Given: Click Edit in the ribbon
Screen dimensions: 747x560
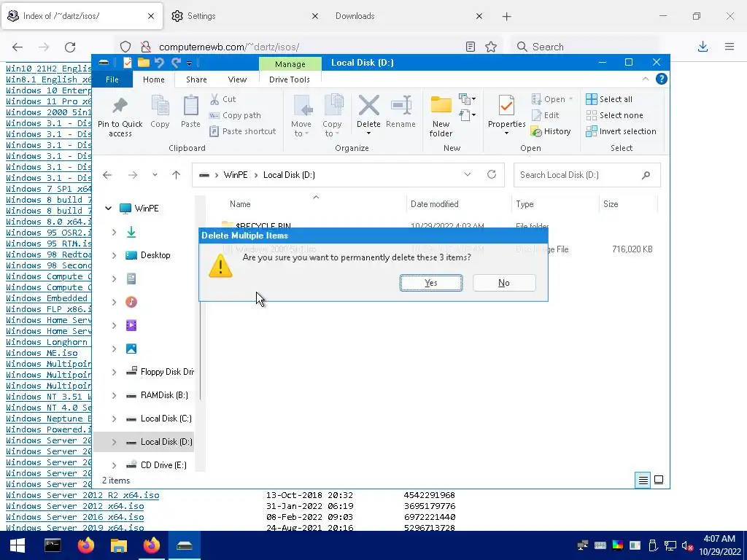Looking at the screenshot, I should coord(545,115).
